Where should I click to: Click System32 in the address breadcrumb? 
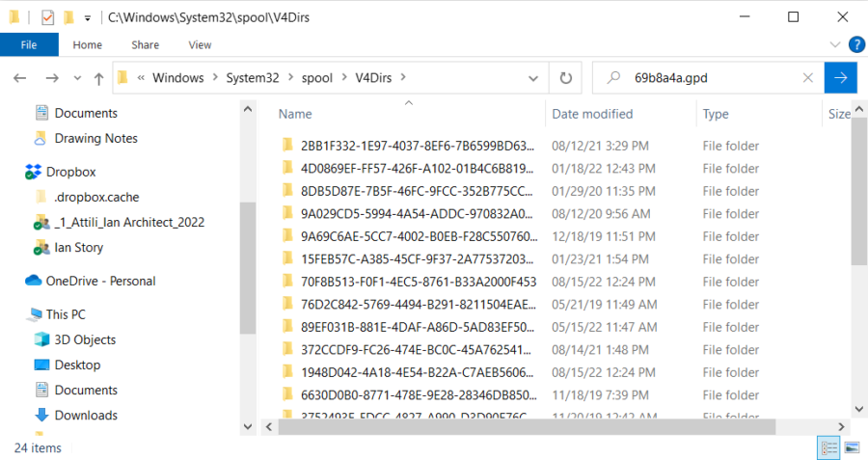(x=253, y=78)
